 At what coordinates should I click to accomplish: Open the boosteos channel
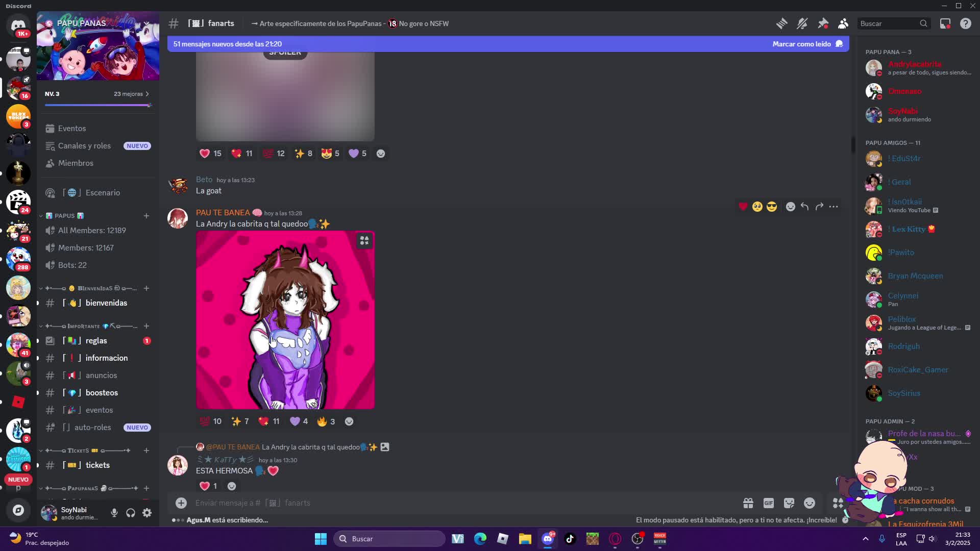(98, 393)
